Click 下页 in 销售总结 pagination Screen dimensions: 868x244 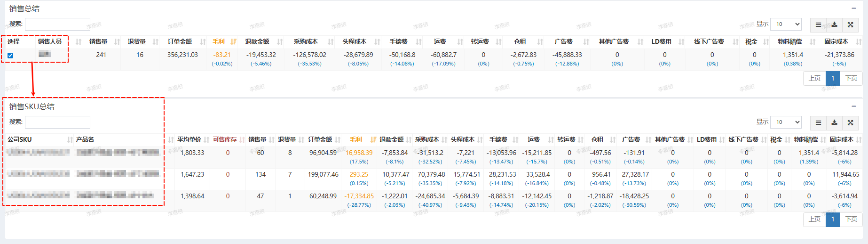coord(851,78)
